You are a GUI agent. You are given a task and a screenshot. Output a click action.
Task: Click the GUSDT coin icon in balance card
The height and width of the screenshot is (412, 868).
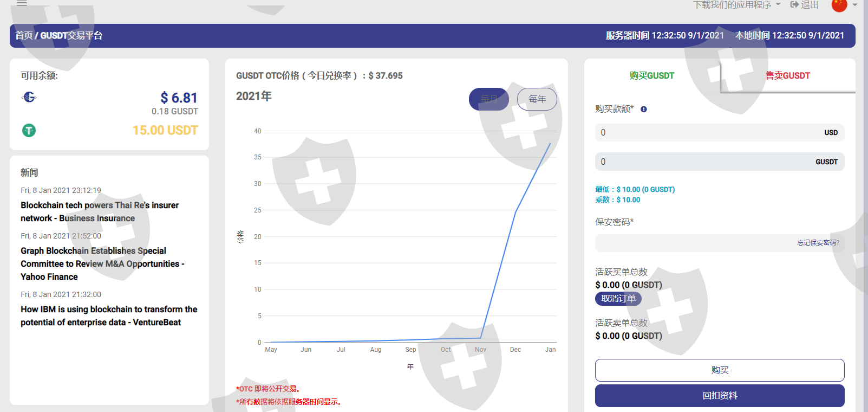pos(29,97)
